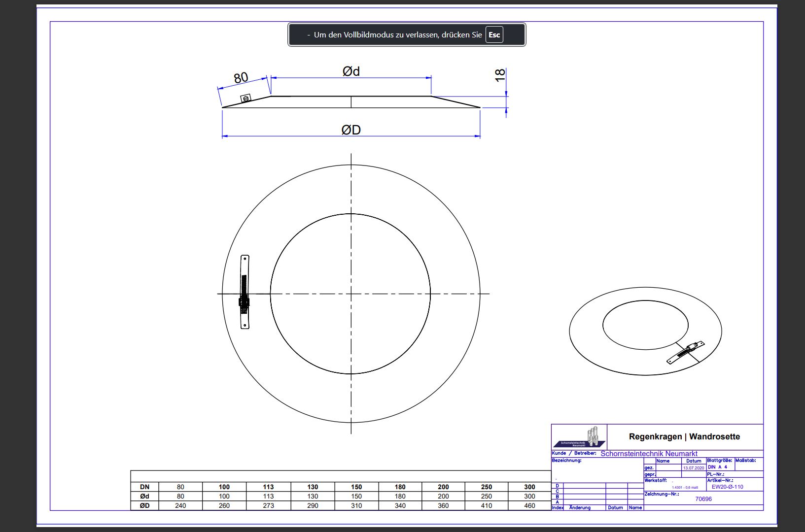805x532 pixels.
Task: Click the date 13.07.2020 in the title block
Action: [x=694, y=468]
